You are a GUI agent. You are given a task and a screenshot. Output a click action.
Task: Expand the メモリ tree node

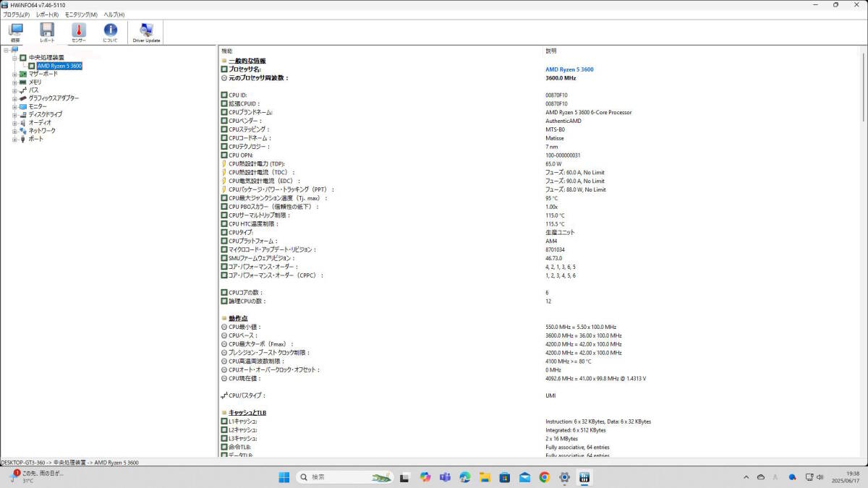(14, 82)
